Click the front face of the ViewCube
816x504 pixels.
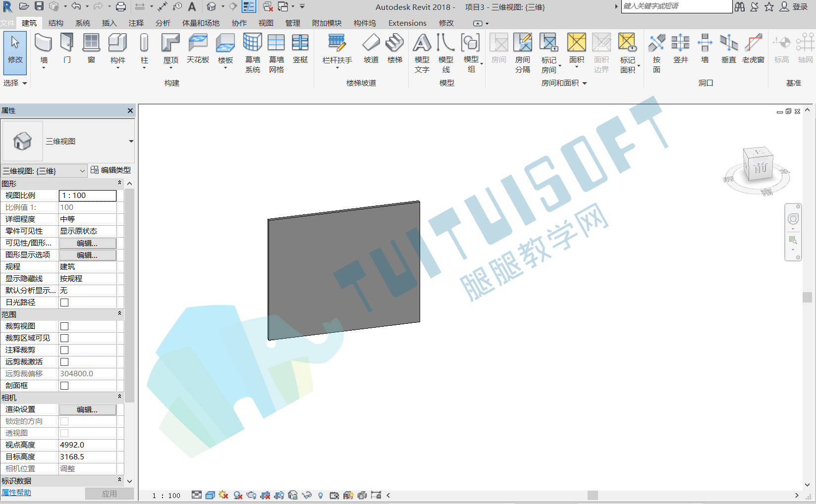pos(761,167)
